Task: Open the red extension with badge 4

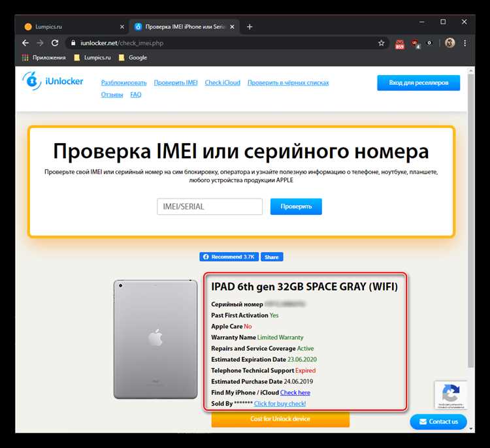Action: [x=416, y=44]
